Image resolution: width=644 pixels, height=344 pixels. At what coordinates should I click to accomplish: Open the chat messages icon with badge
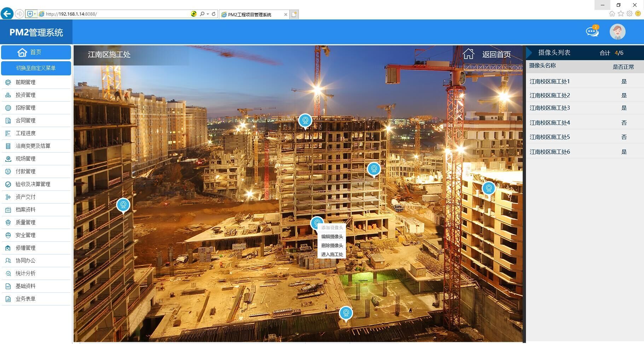(x=592, y=31)
